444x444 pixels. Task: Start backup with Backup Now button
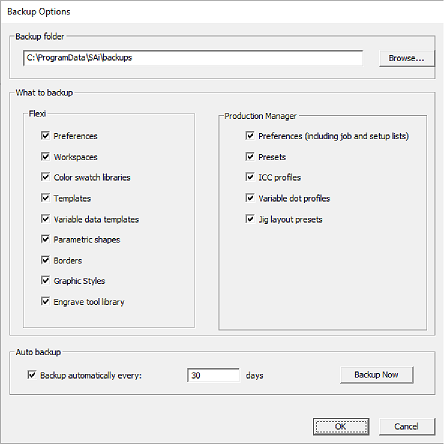click(x=376, y=375)
